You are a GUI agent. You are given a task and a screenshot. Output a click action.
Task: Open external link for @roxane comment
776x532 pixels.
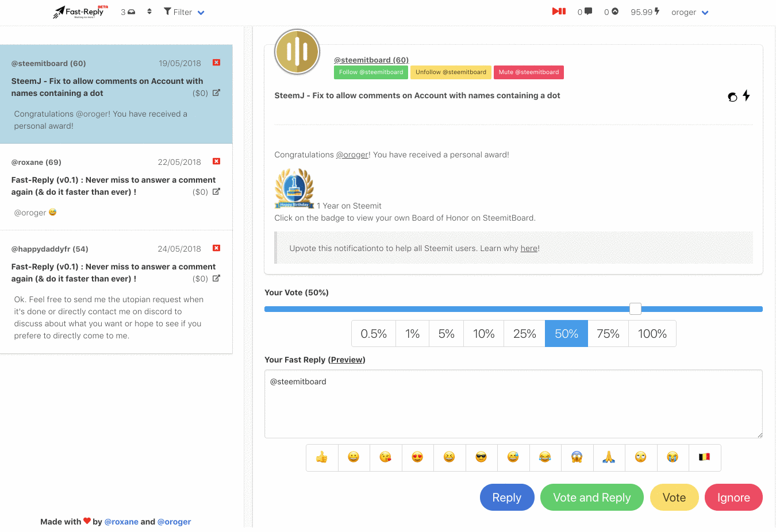[216, 191]
